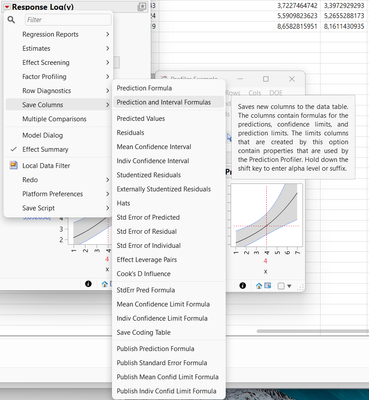Open Row Diagnostics submenu
The height and width of the screenshot is (400, 369).
58,91
